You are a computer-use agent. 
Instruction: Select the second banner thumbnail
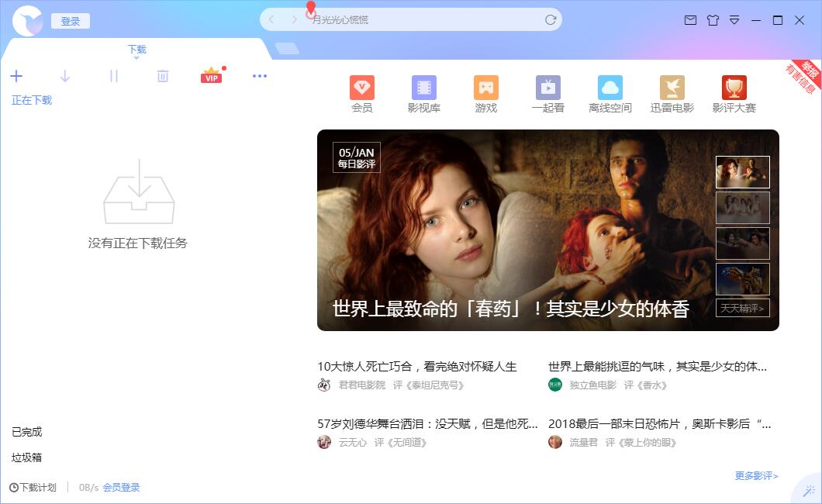[742, 208]
